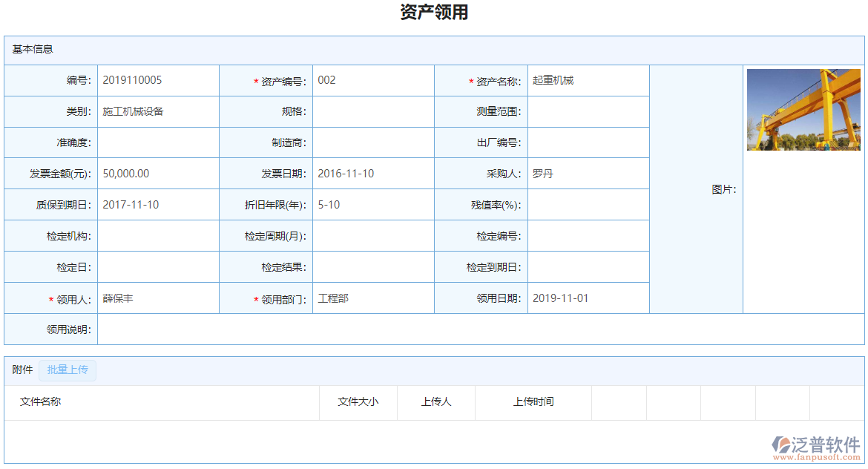
Task: Select the 发票金额 field showing 50,000.00
Action: pos(157,174)
